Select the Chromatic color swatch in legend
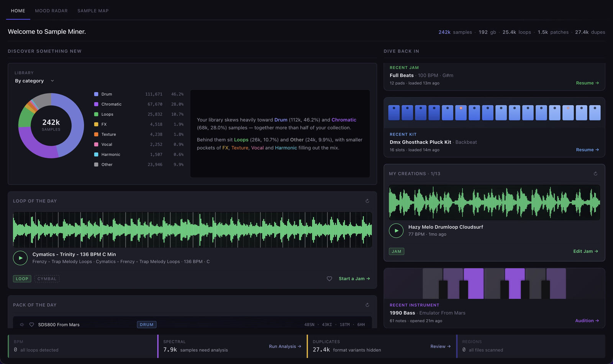 point(96,104)
